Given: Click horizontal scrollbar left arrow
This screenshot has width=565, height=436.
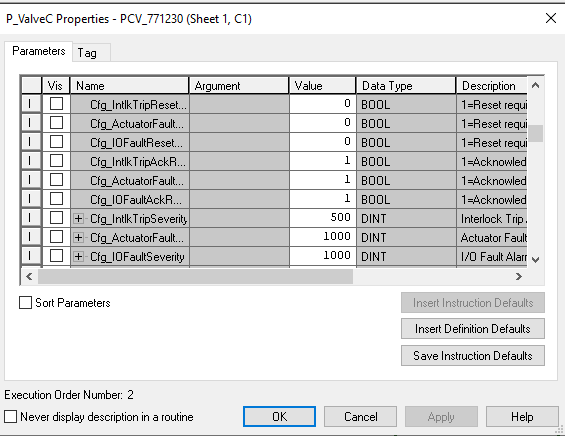Looking at the screenshot, I should 29,276.
